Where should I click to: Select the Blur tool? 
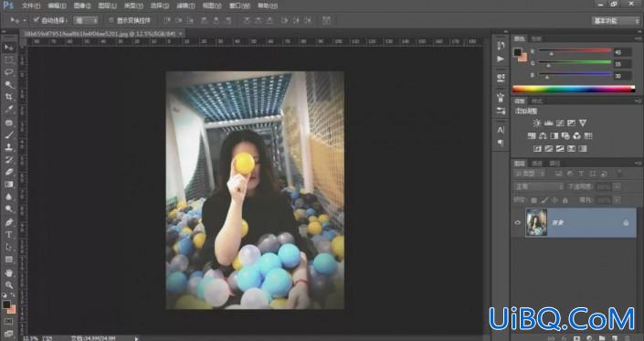click(x=8, y=197)
